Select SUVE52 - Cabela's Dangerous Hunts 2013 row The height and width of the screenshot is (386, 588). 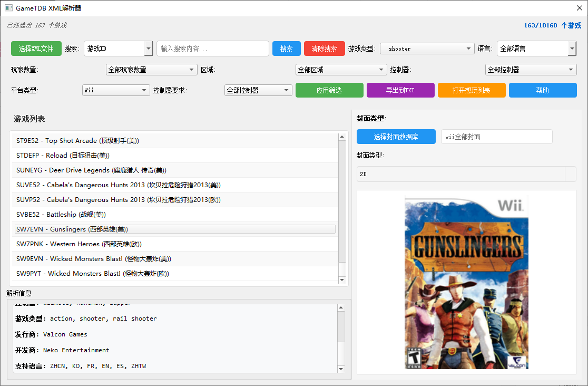click(x=175, y=185)
